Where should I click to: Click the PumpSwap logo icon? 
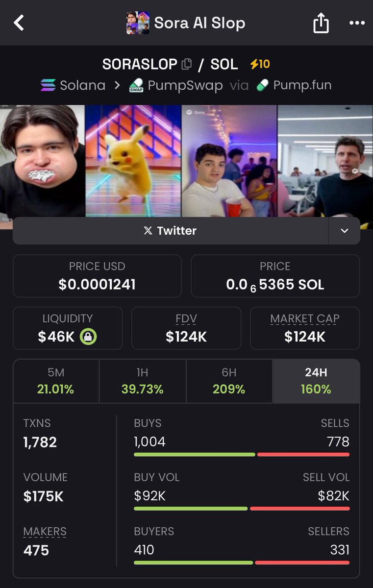point(136,86)
